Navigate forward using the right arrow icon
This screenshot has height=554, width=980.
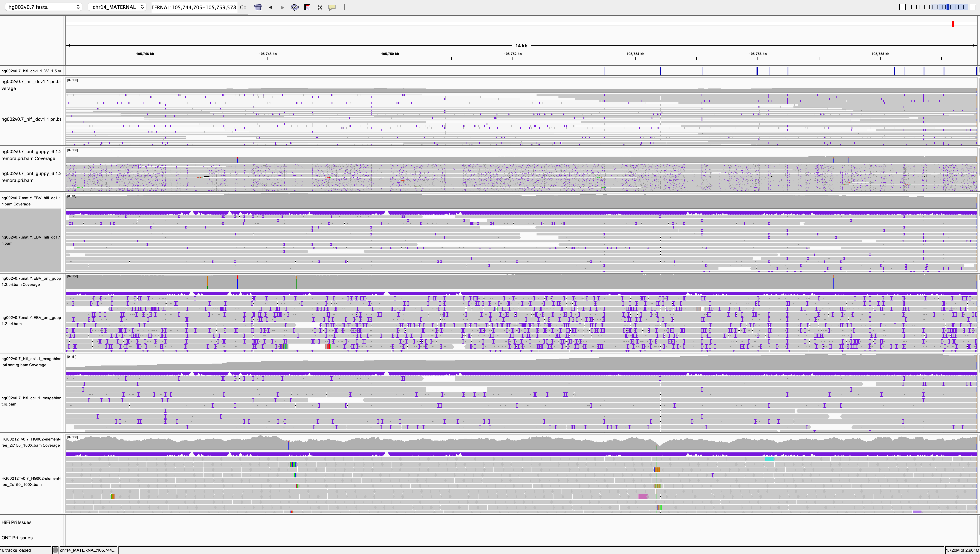pos(282,7)
